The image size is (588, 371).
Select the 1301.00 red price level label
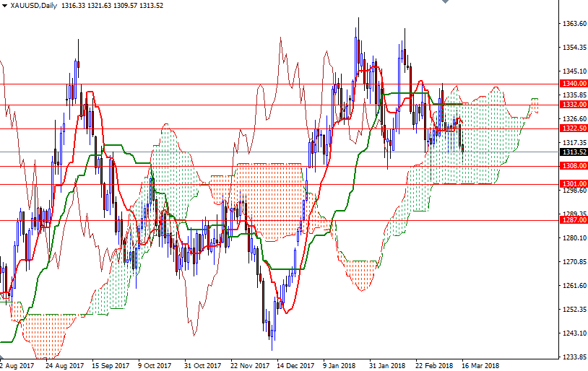click(574, 183)
